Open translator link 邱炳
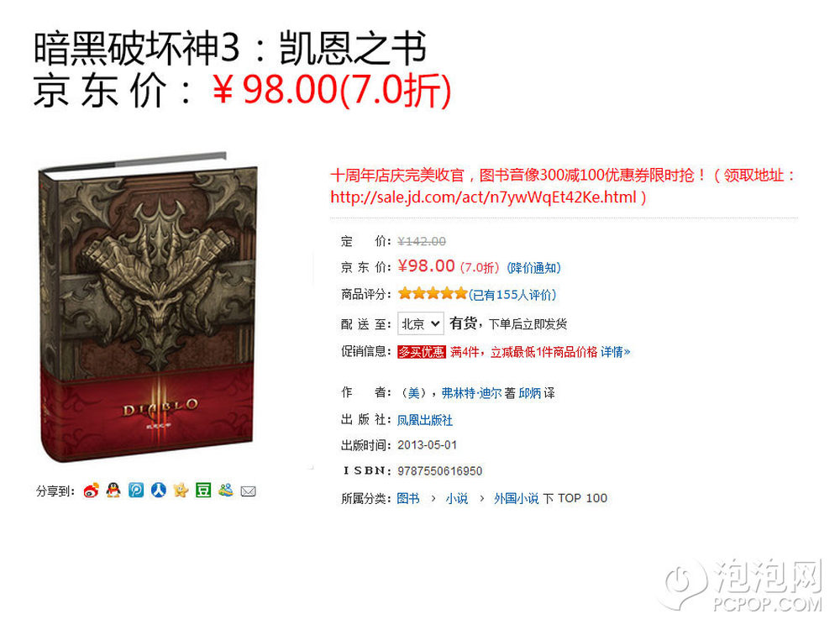The width and height of the screenshot is (840, 630). coord(530,393)
